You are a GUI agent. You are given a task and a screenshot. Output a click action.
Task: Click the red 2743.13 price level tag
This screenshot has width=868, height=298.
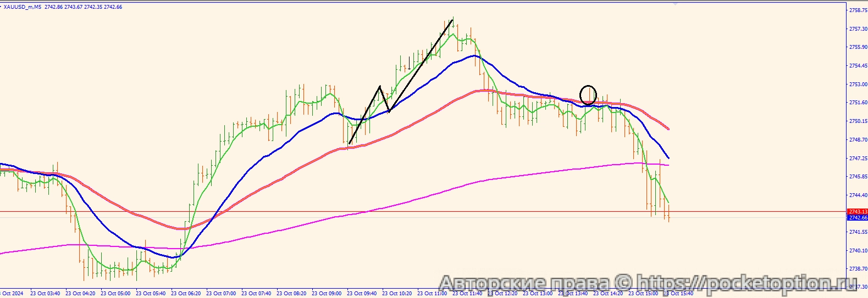(857, 211)
